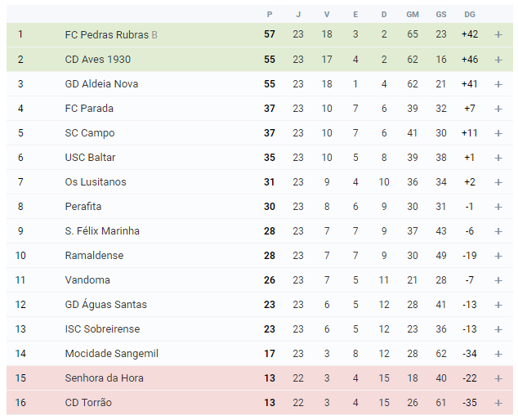Open Senhora da Hora team page

click(104, 378)
